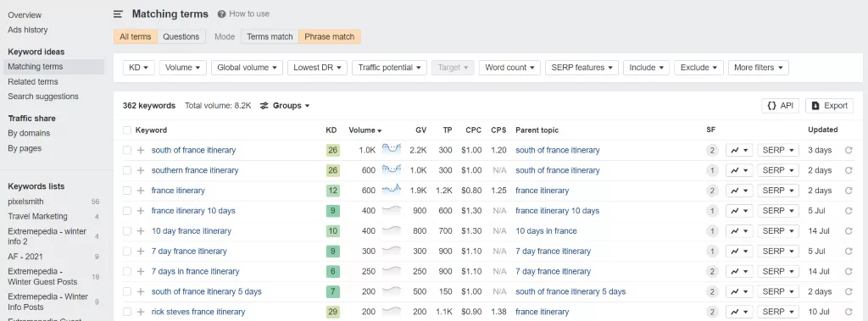This screenshot has height=321, width=868.
Task: Open SF badge for south of france itinerary
Action: point(712,150)
